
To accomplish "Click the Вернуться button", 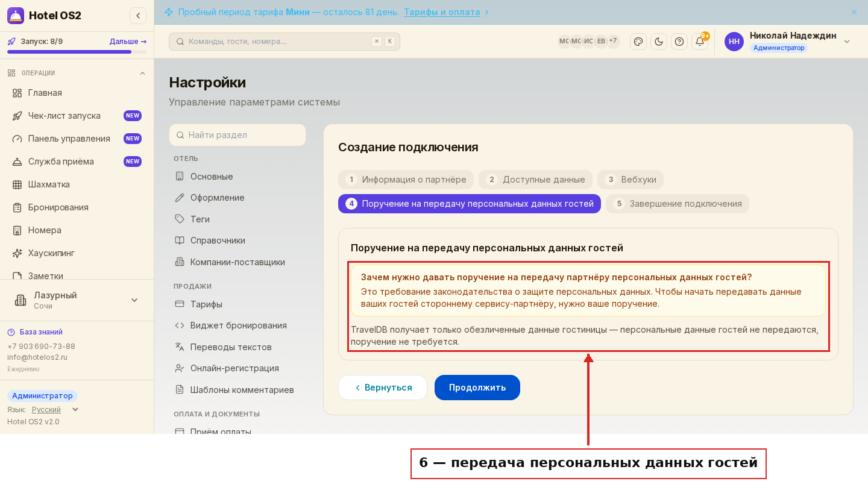I will pyautogui.click(x=383, y=388).
